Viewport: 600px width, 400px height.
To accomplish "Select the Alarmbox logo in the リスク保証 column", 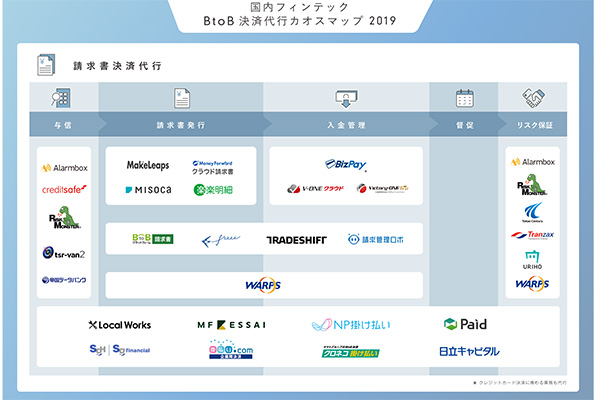I will tap(533, 162).
